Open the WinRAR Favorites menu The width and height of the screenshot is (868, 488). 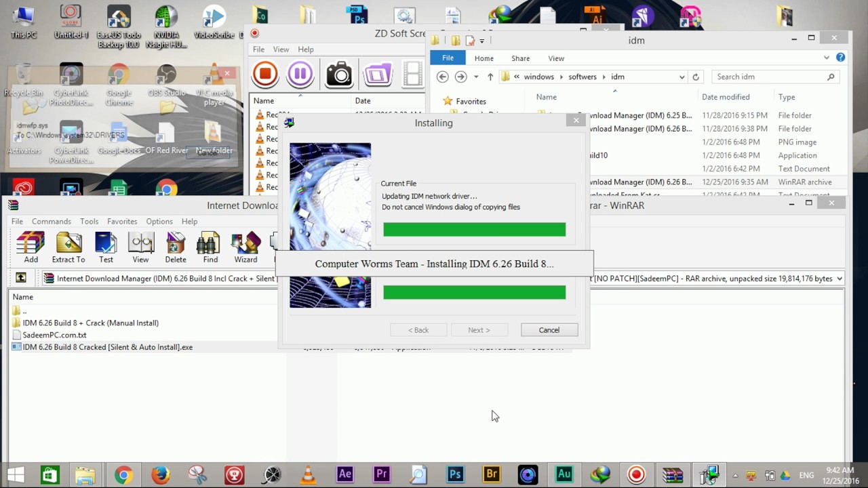122,221
